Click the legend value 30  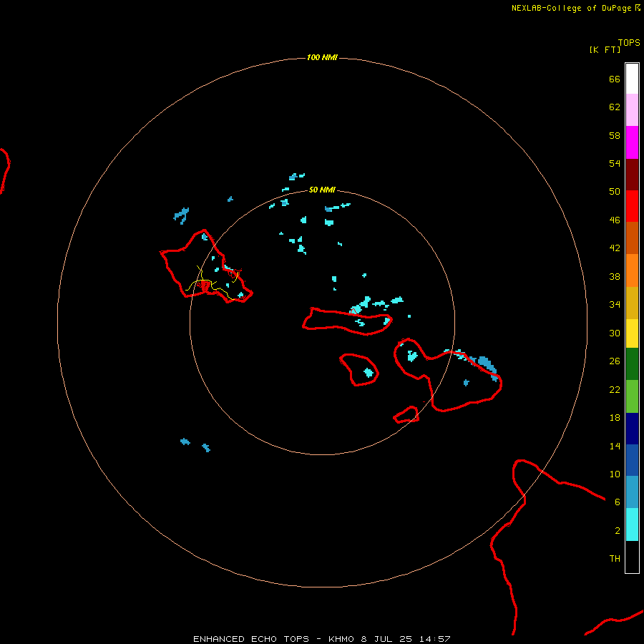coord(615,333)
